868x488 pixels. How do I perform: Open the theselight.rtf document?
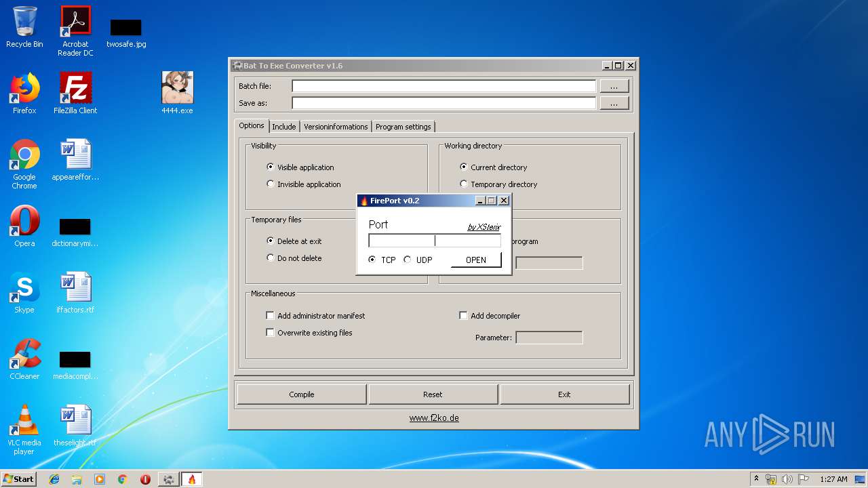point(75,426)
